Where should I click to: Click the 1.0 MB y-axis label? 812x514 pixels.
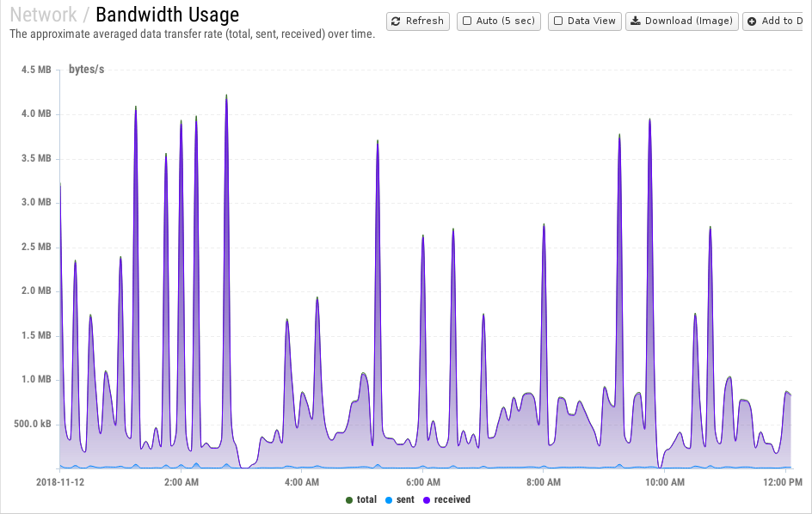[36, 379]
